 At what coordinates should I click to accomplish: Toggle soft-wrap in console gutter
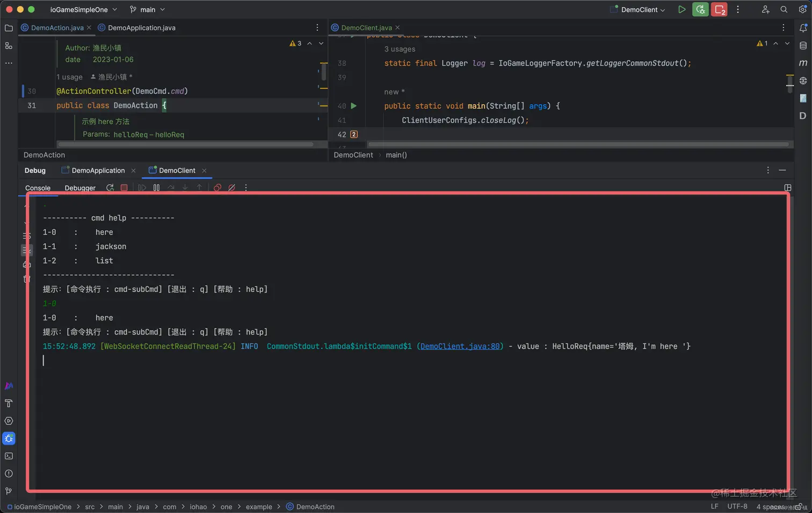coord(27,236)
